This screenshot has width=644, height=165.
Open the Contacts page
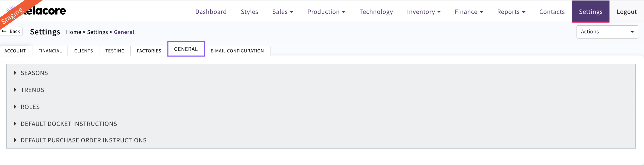[552, 12]
